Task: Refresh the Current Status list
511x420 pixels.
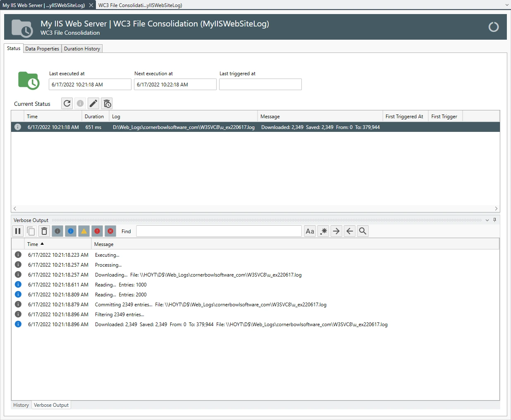Action: coord(67,103)
